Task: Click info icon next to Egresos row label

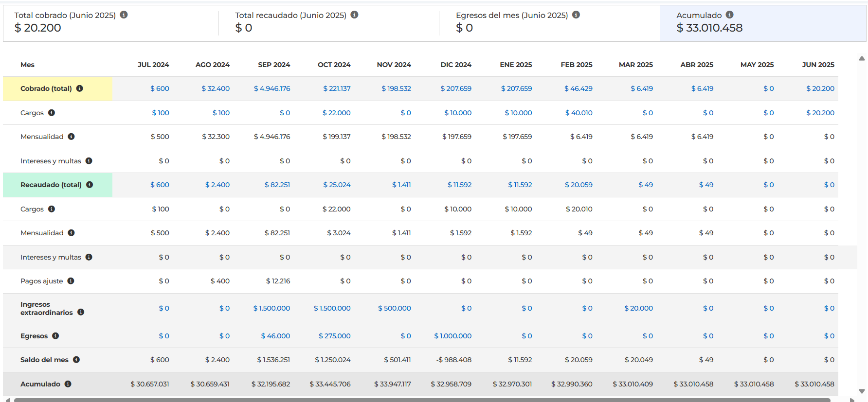Action: click(55, 336)
